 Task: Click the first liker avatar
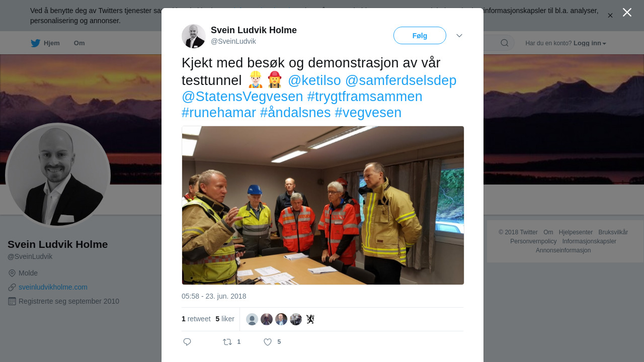coord(252,319)
